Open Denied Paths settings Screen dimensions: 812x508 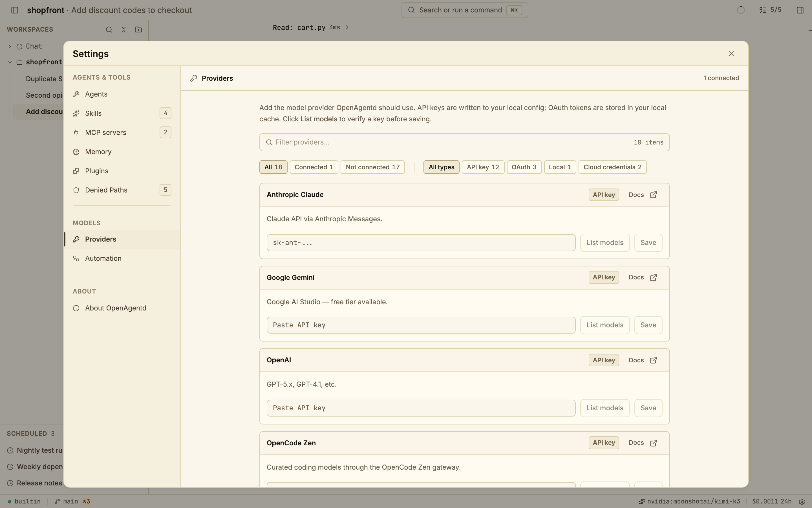pyautogui.click(x=122, y=190)
